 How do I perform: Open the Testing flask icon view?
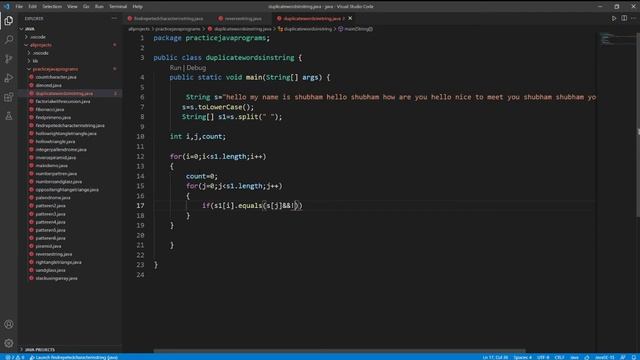click(x=9, y=116)
